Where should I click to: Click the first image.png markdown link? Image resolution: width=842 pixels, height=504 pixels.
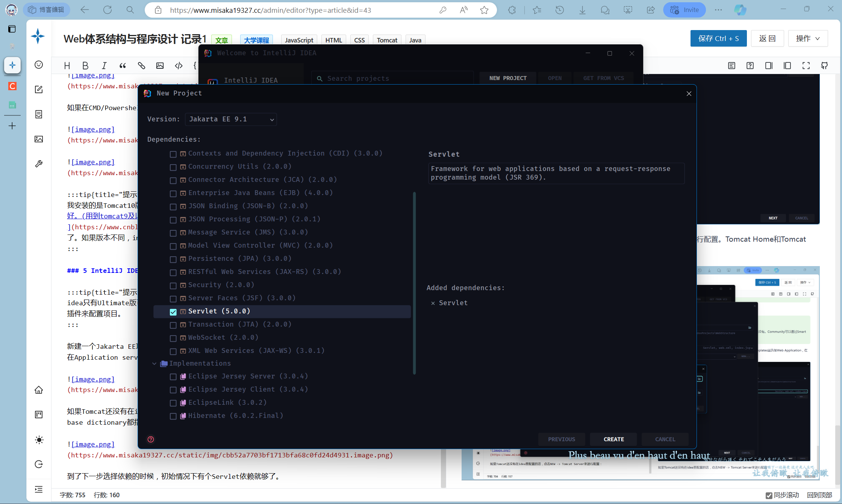[93, 76]
